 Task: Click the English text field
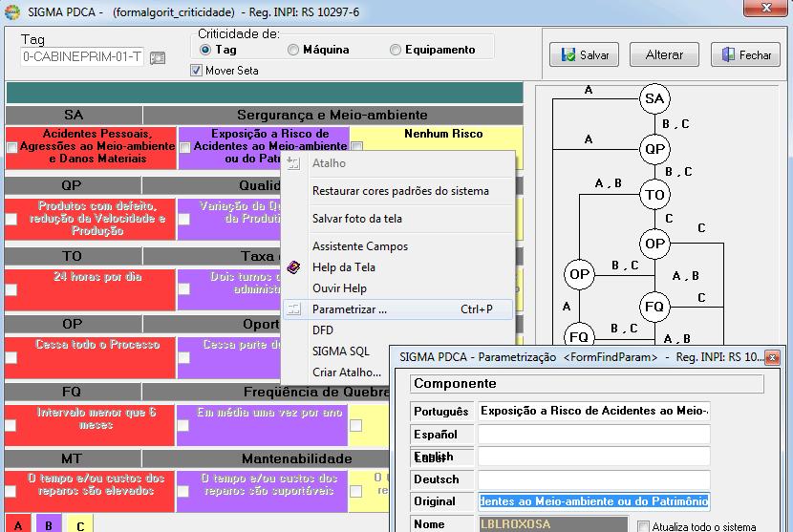pos(593,457)
